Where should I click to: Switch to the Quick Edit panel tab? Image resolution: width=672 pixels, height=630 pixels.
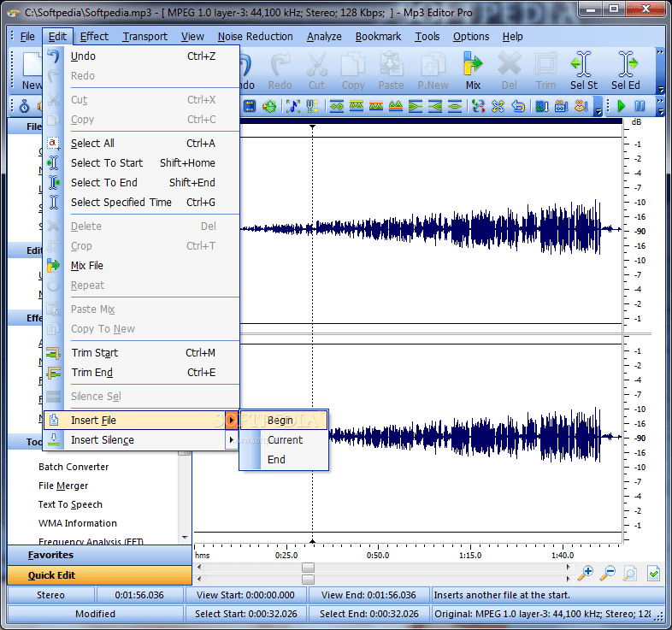click(99, 575)
